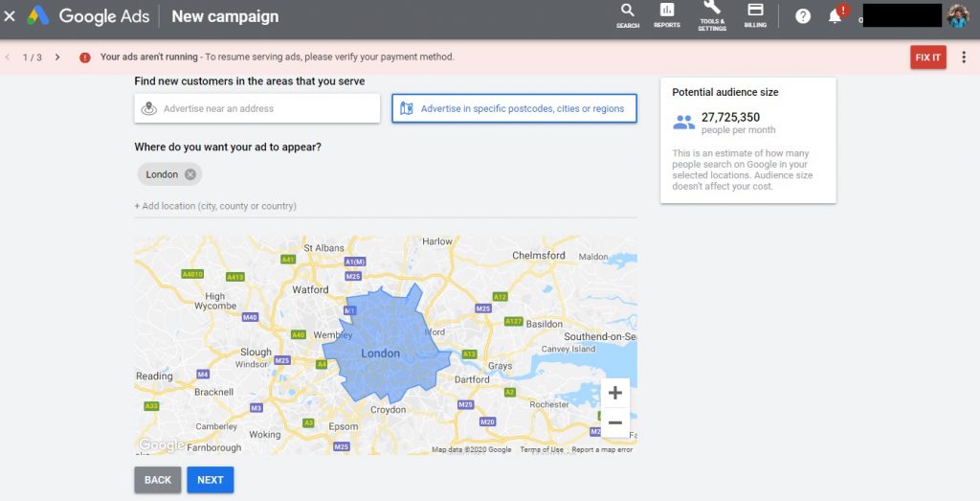Open the banner's three-dot more menu
Screen dimensions: 980x501
pos(963,57)
